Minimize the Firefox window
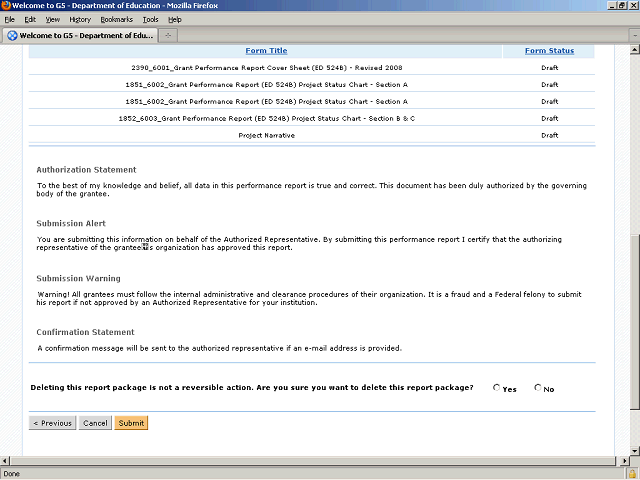 (x=612, y=6)
